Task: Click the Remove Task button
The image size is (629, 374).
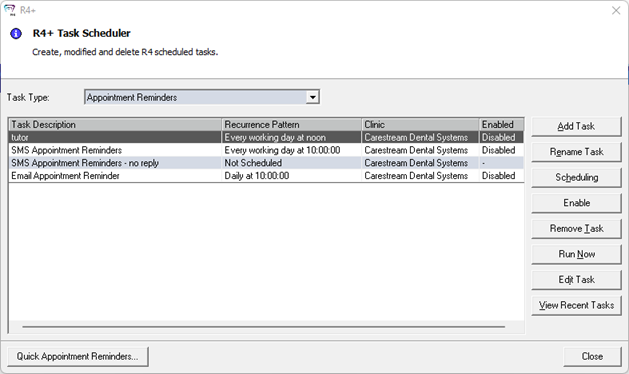Action: pos(576,229)
